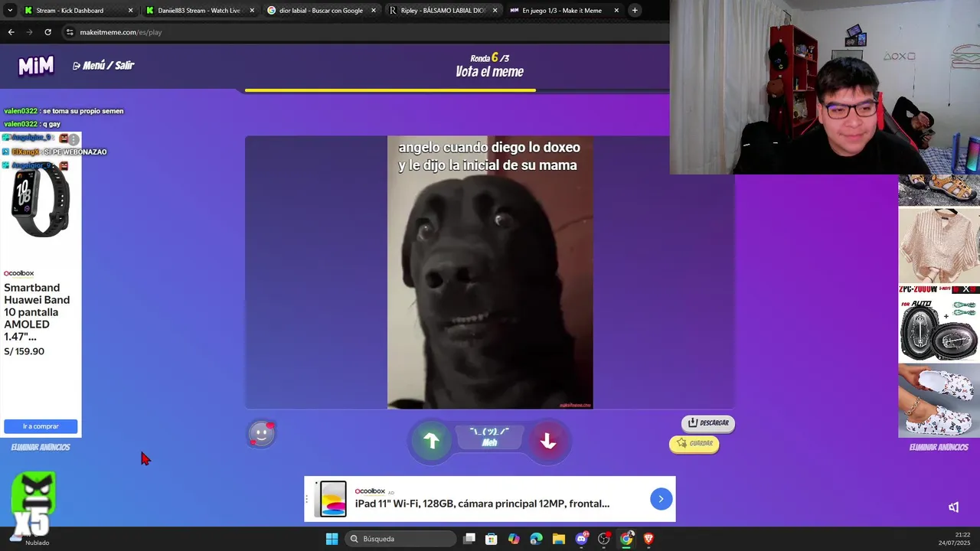The width and height of the screenshot is (980, 551).
Task: Click the beige sweater ad thumbnail
Action: 939,246
